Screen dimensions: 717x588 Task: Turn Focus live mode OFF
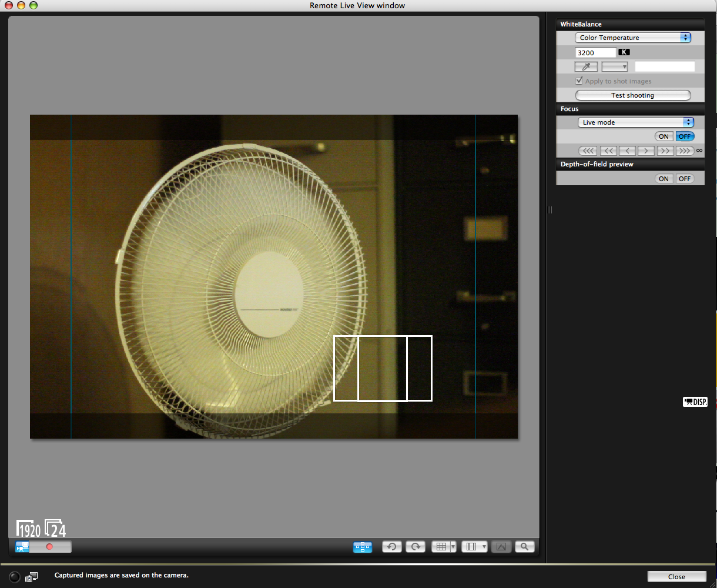(x=685, y=136)
